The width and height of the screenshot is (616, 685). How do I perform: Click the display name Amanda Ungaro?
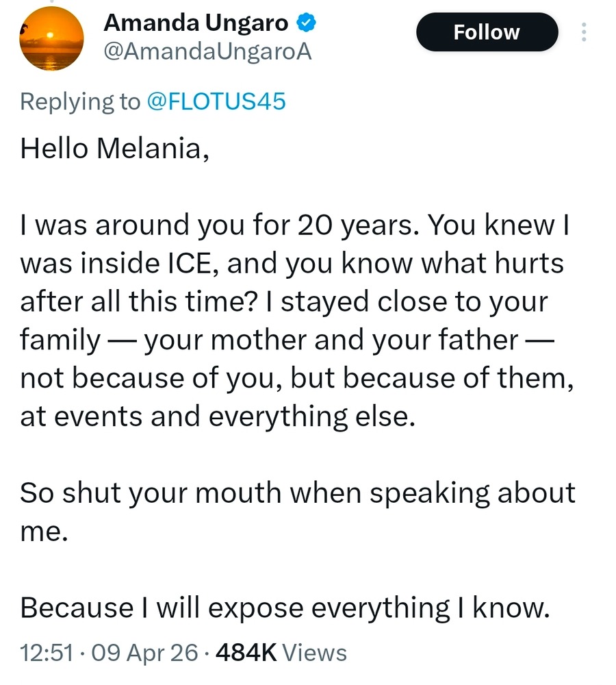(x=196, y=23)
